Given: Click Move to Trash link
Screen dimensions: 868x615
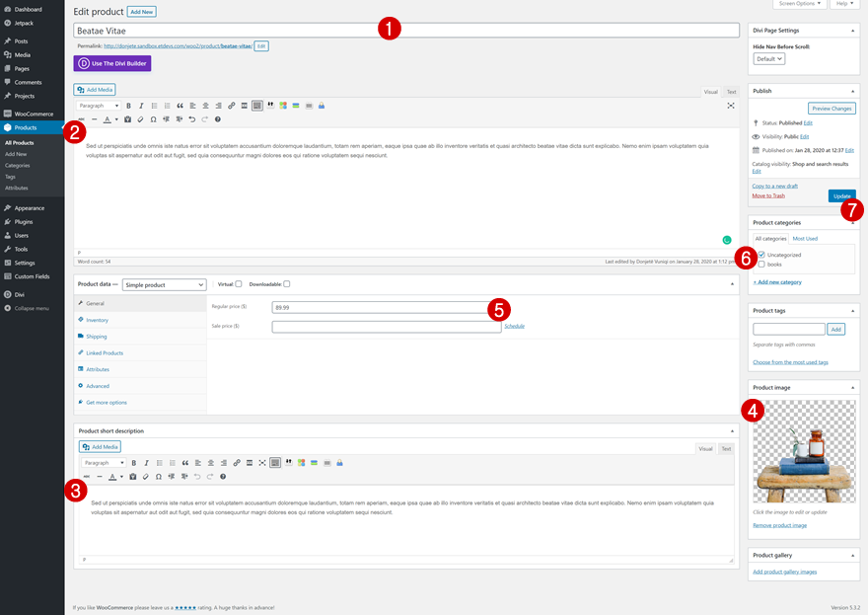Looking at the screenshot, I should point(768,196).
